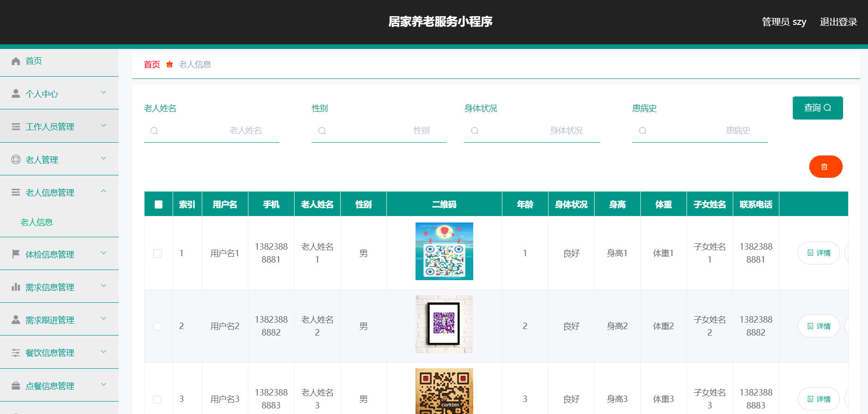Click the briefcase icon beside 点餐信息管理

pyautogui.click(x=16, y=386)
